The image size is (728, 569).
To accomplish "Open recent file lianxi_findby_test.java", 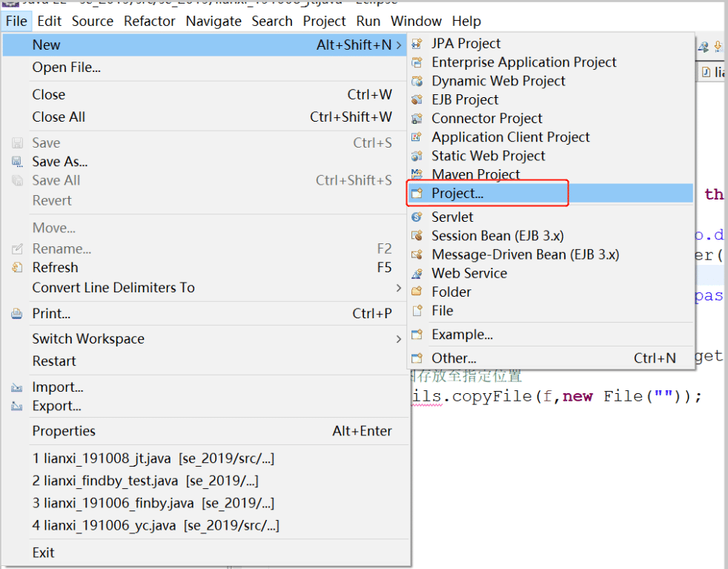I will (145, 481).
